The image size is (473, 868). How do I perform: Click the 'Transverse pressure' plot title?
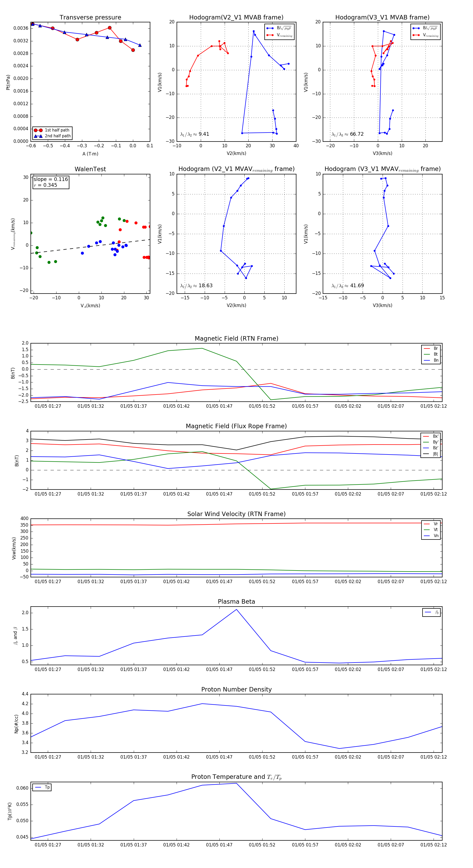point(90,18)
